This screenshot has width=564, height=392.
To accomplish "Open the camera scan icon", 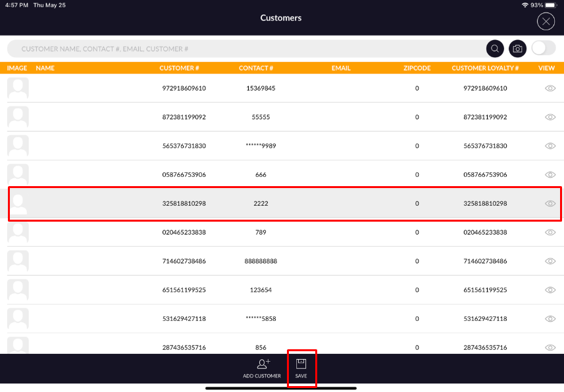I will pos(518,49).
